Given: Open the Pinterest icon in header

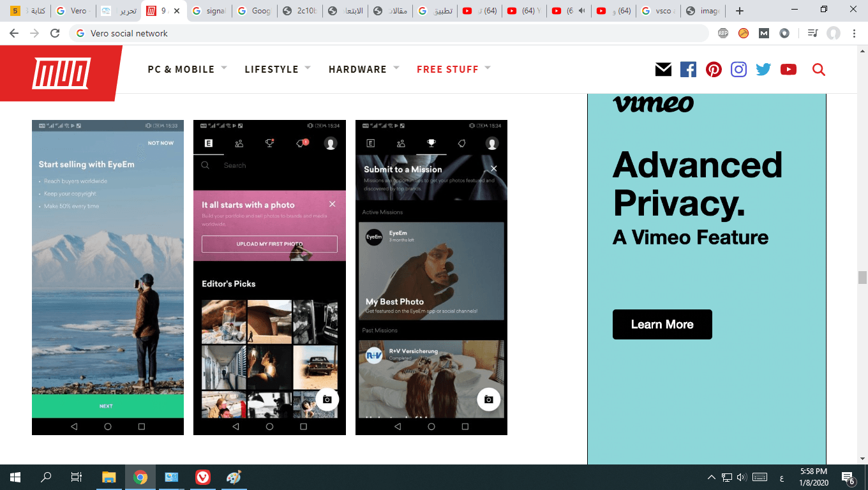Looking at the screenshot, I should (714, 70).
